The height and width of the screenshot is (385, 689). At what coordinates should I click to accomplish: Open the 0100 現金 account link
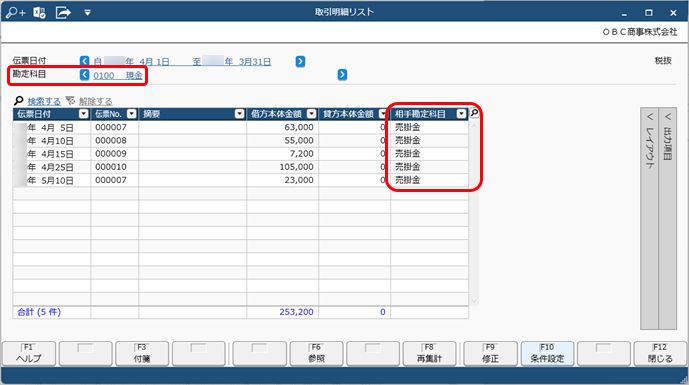click(118, 76)
